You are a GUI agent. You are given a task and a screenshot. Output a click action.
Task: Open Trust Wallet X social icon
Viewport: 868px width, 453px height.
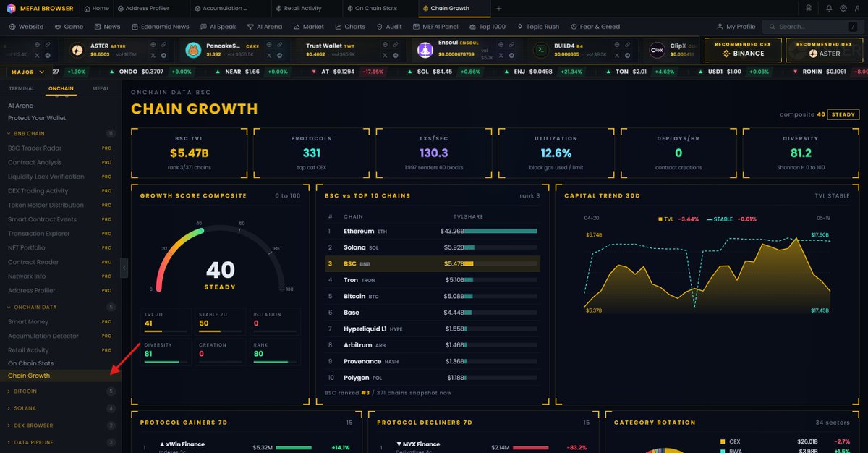(x=384, y=55)
